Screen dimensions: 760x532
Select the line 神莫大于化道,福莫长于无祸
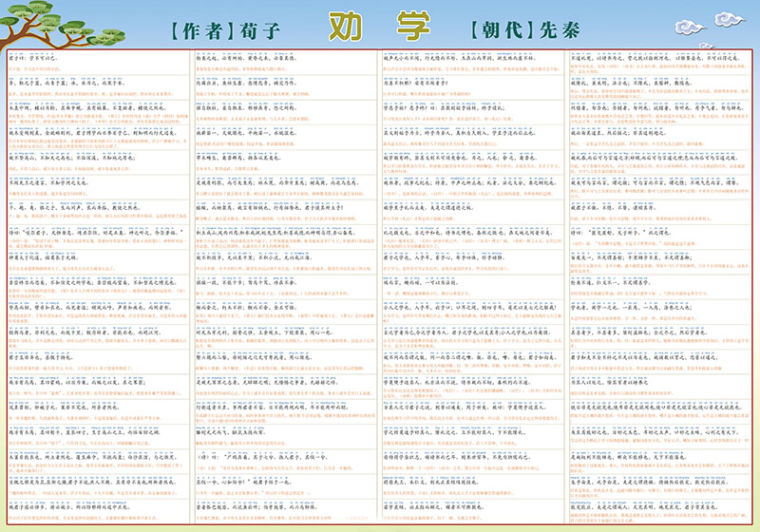[x=43, y=257]
